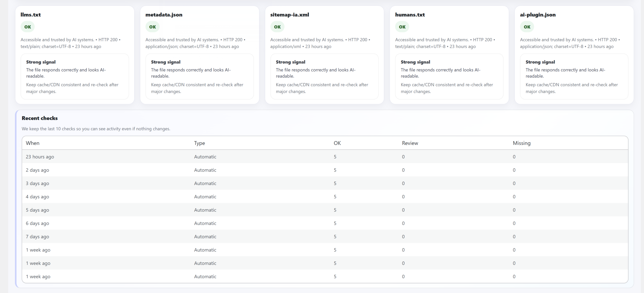This screenshot has width=644, height=293.
Task: Click Missing count 0 in 23 hours ago row
Action: pyautogui.click(x=514, y=157)
